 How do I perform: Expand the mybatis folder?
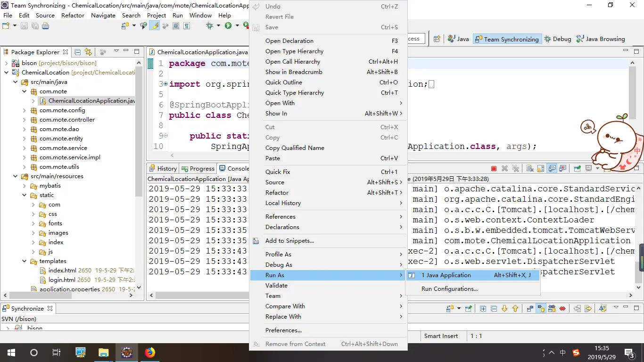coord(25,186)
